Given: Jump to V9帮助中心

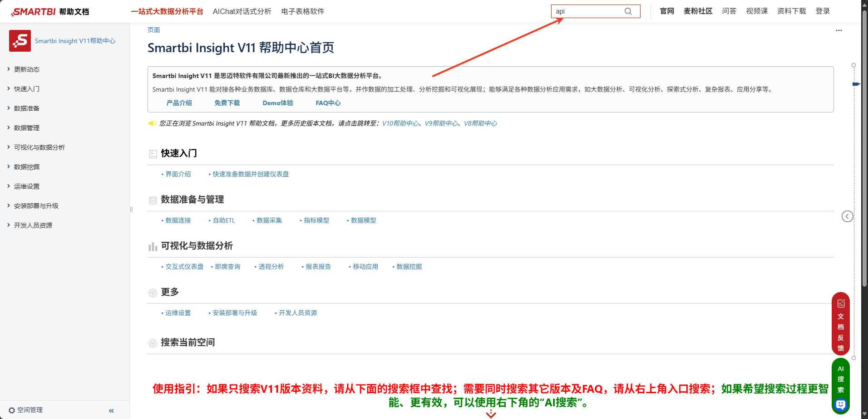Looking at the screenshot, I should coord(441,123).
